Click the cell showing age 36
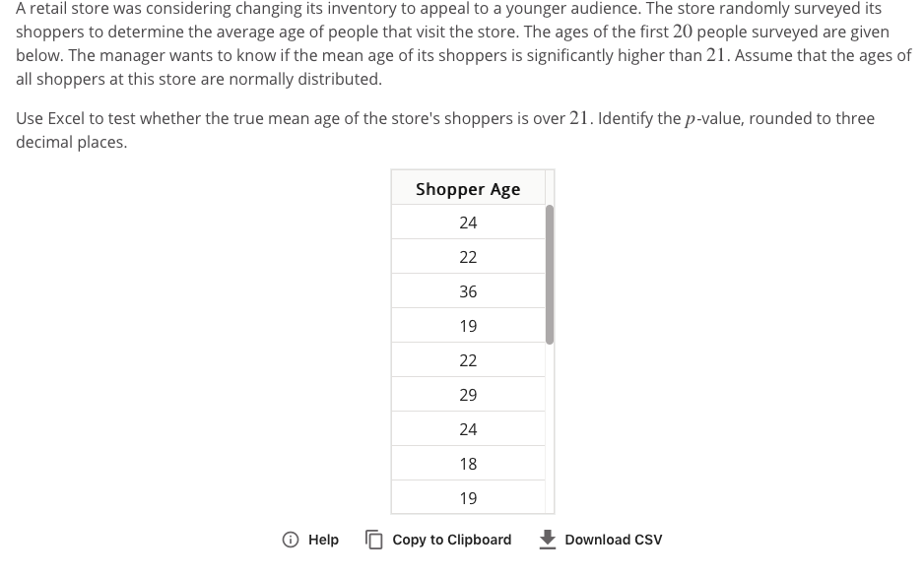This screenshot has height=576, width=924. coord(469,291)
